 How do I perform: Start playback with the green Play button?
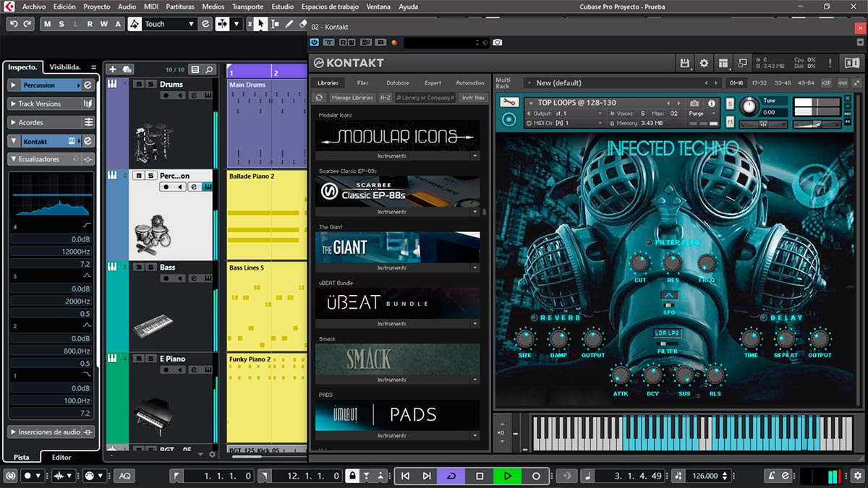point(508,476)
